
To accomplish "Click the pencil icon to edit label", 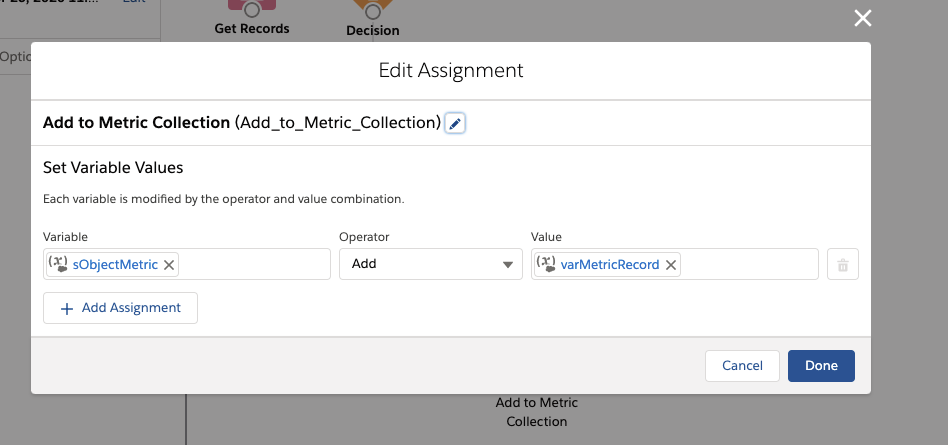I will tap(455, 123).
